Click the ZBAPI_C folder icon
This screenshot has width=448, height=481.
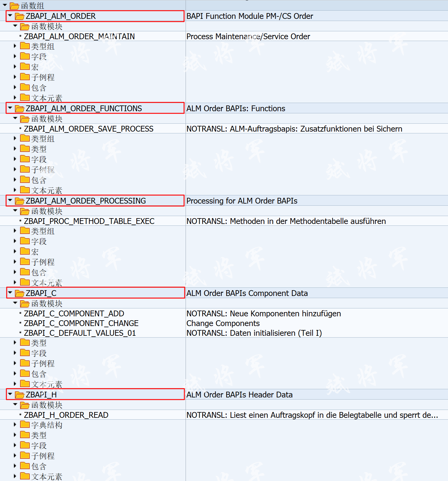pos(19,293)
